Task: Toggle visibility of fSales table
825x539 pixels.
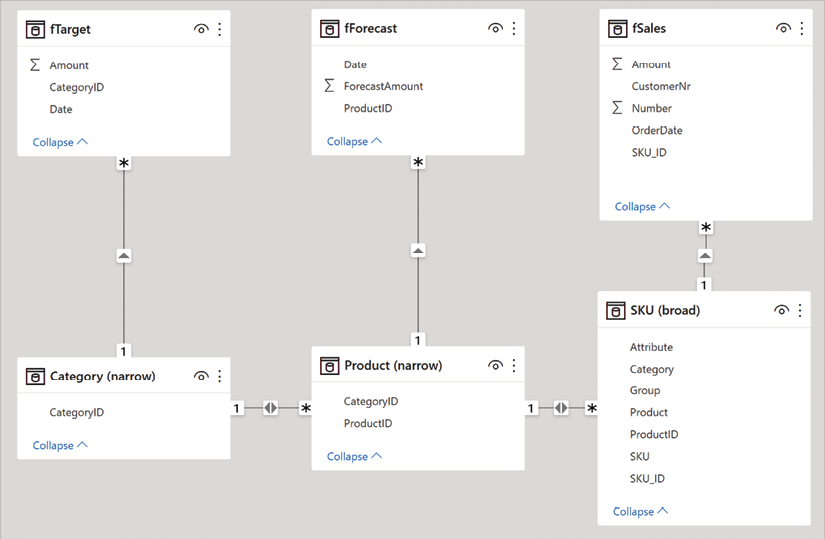Action: click(x=783, y=28)
